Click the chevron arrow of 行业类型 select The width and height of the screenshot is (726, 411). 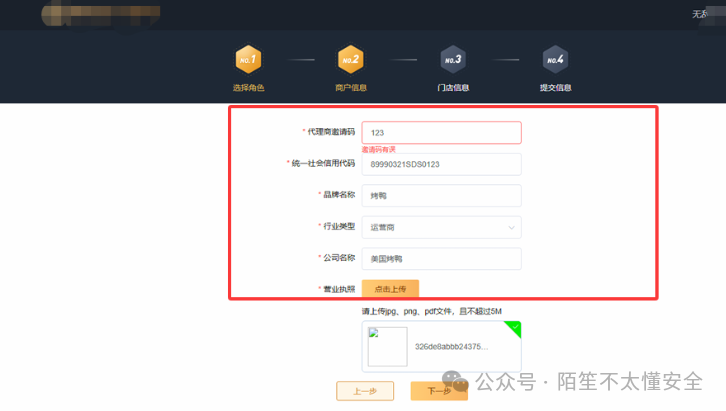(511, 227)
